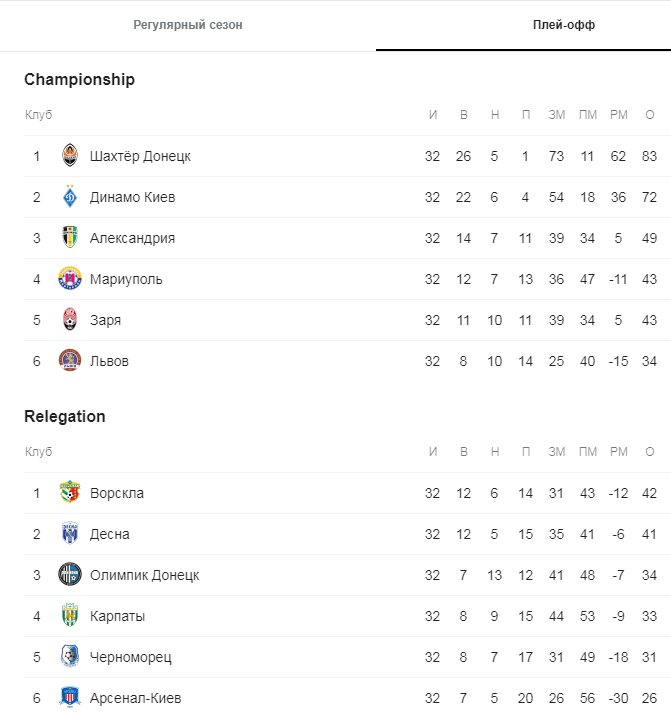Click the Карпаты green-striped crest
The width and height of the screenshot is (671, 719).
tap(70, 615)
